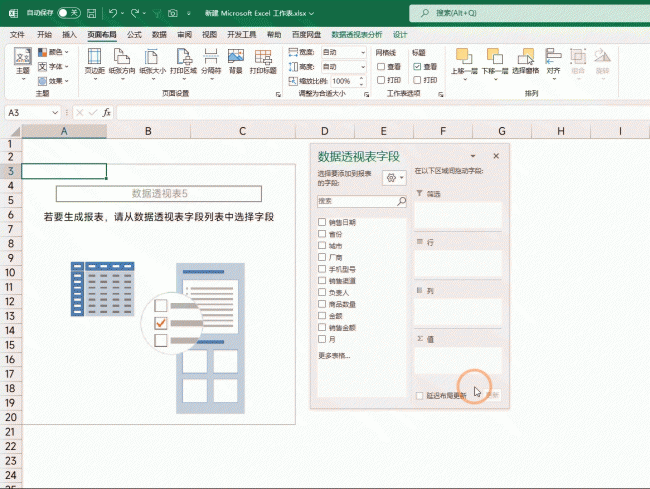Screen dimensions: 650x489
Task: Open 工作表选项 dialog launcher
Action: click(441, 94)
